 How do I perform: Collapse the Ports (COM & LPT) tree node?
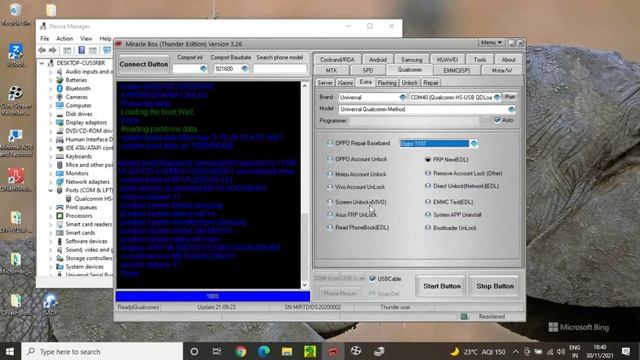click(51, 190)
